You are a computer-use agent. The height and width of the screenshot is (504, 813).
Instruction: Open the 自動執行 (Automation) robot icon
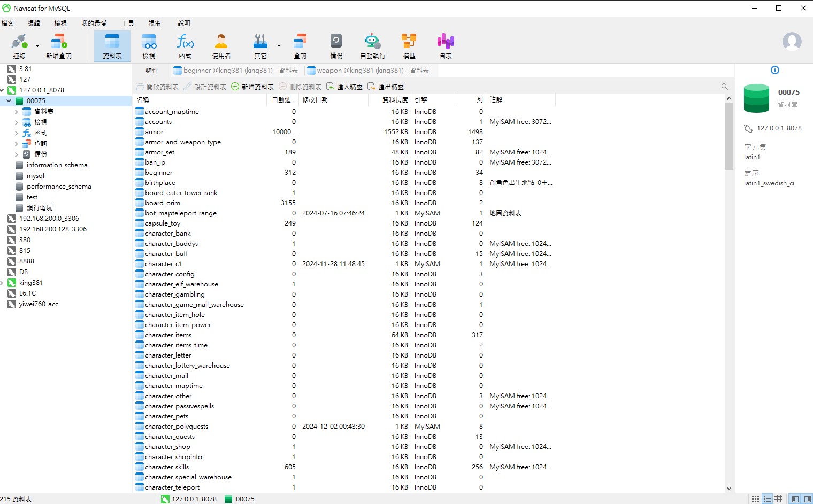point(373,46)
